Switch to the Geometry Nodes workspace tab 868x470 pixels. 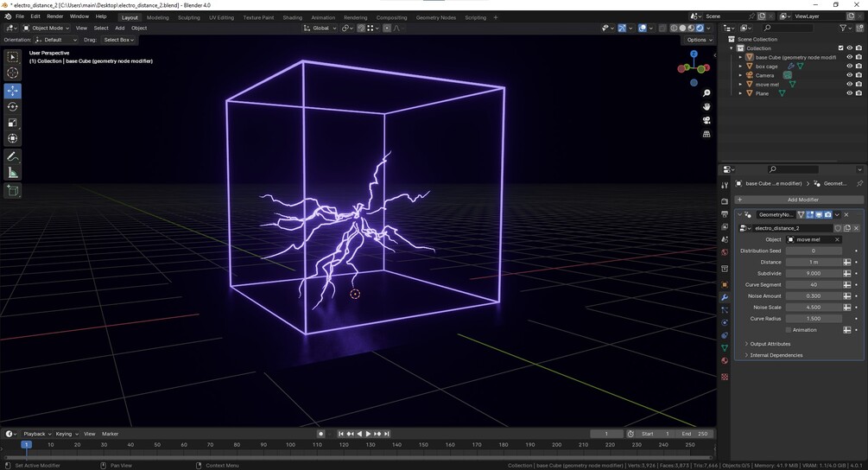point(435,18)
